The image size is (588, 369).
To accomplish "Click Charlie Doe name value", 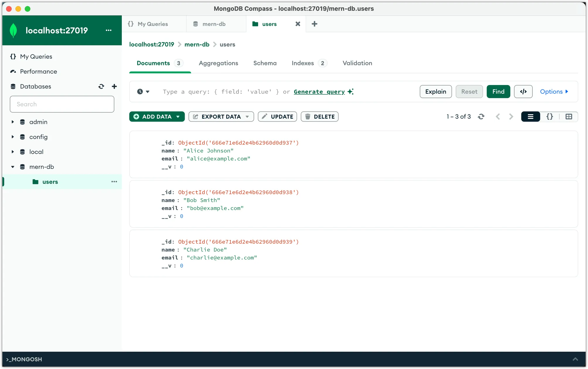I will pos(205,250).
